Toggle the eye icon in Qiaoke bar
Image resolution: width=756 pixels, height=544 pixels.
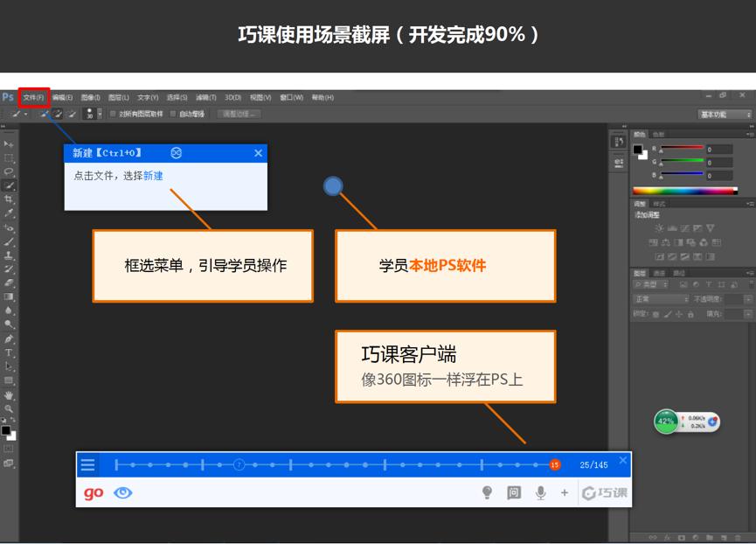tap(123, 493)
